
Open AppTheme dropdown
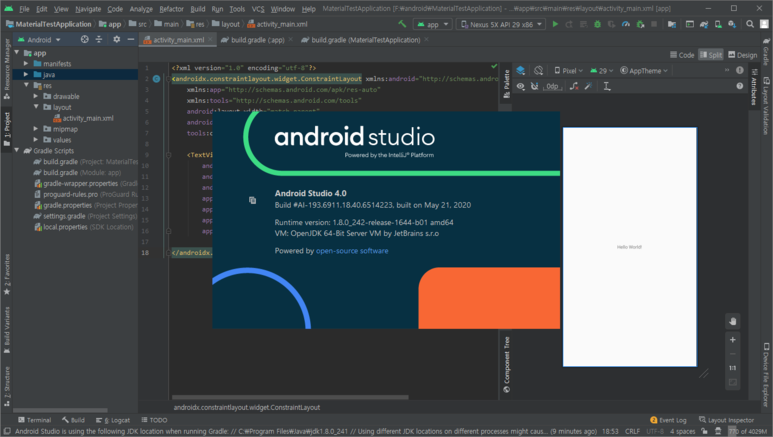click(644, 71)
